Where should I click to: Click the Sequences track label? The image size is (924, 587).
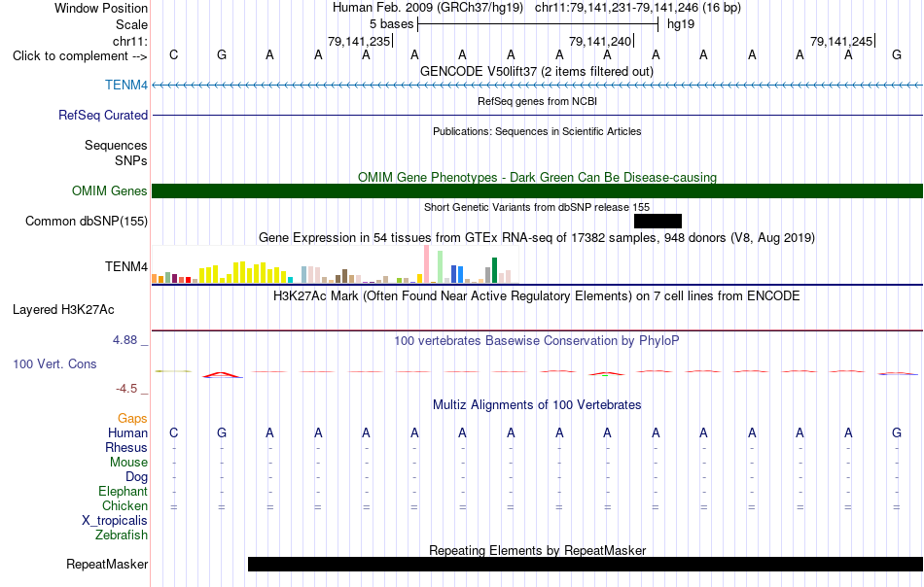(x=116, y=145)
